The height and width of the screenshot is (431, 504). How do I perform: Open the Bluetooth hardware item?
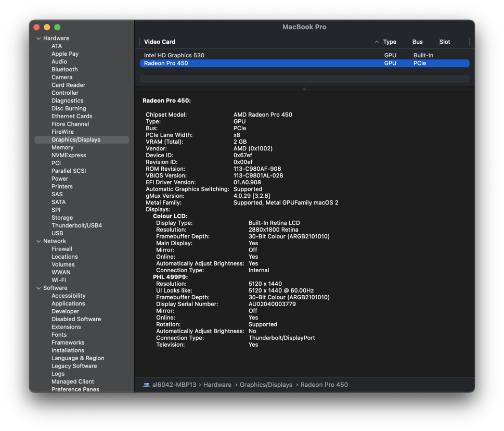tap(64, 69)
